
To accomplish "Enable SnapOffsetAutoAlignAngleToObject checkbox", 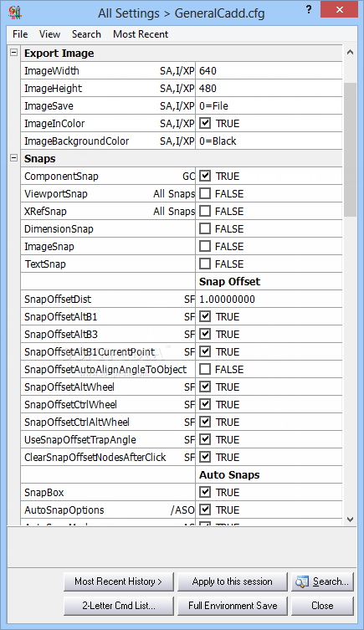I will tap(205, 369).
